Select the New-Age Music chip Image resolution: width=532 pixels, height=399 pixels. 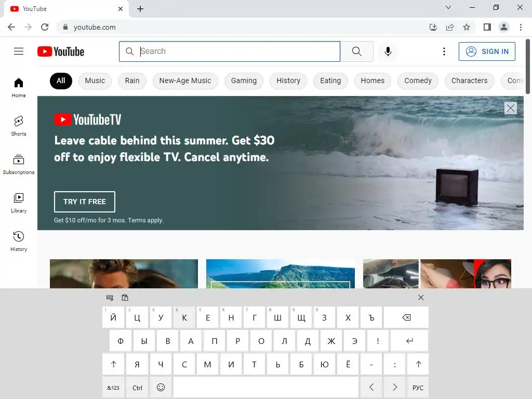click(x=185, y=81)
